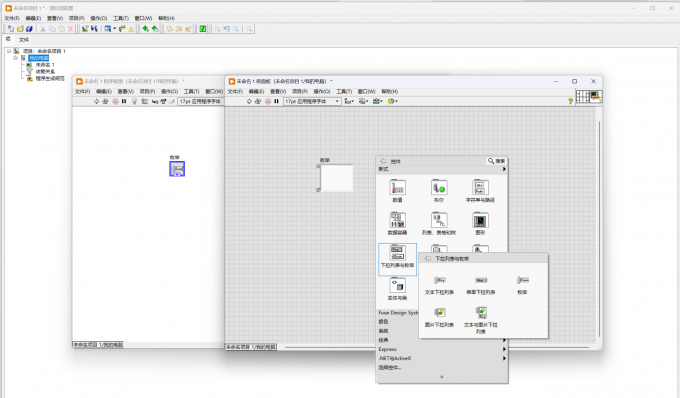Open the Variant & Class (变体与类) palette

(397, 289)
